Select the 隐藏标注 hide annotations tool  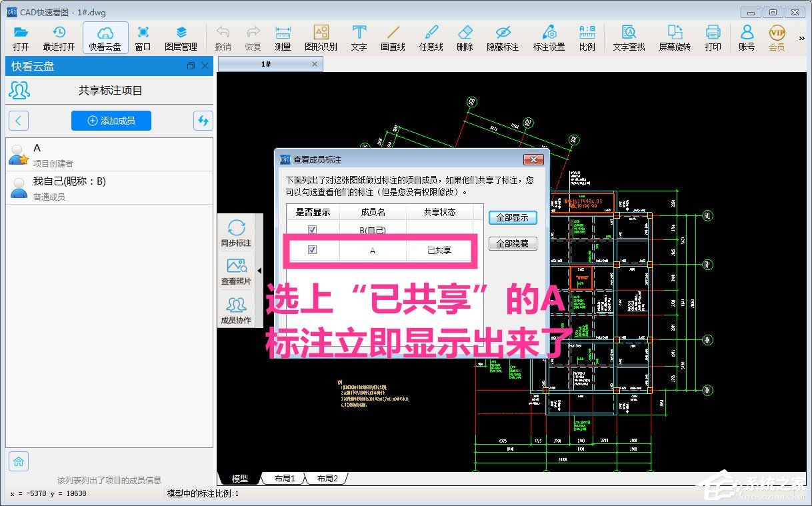coord(503,37)
